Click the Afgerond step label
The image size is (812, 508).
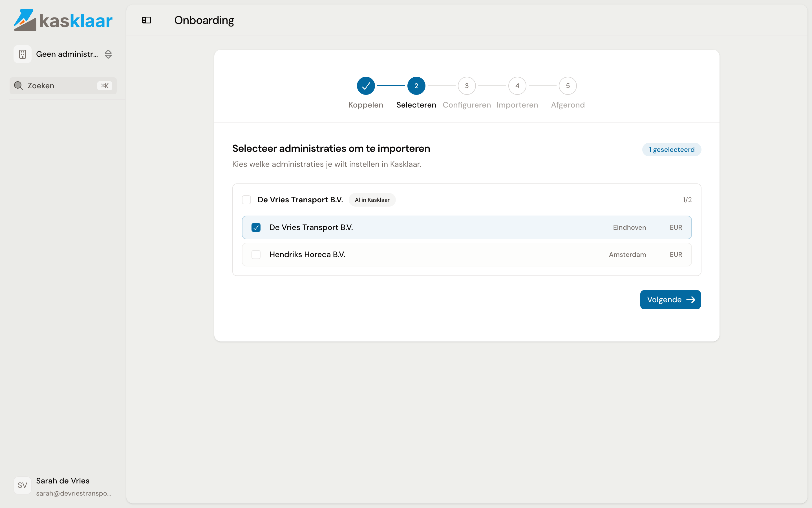coord(568,105)
